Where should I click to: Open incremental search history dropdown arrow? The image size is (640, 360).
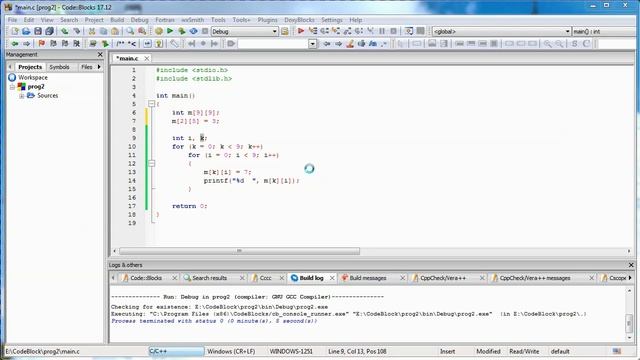313,44
